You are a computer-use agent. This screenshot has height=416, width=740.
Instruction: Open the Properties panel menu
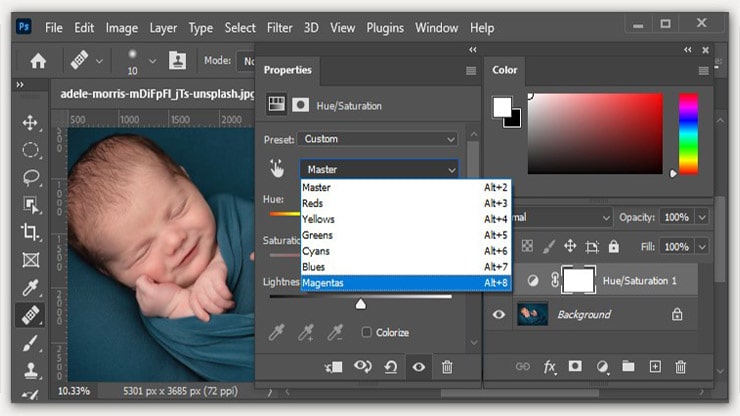coord(471,71)
